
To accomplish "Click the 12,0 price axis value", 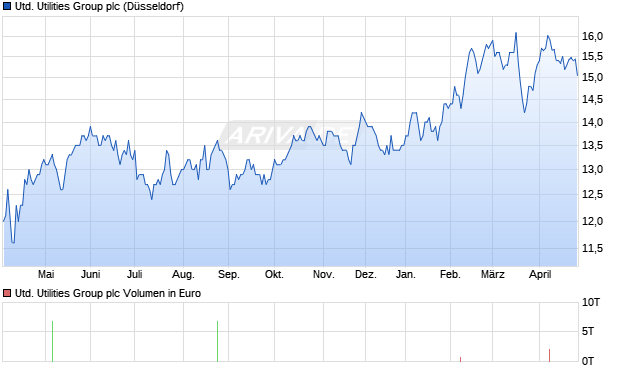I will coord(592,221).
